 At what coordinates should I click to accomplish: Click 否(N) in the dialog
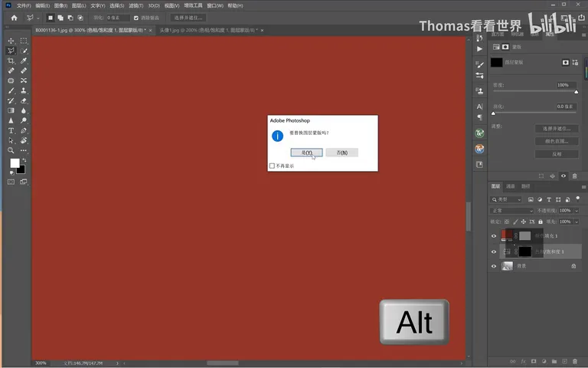(x=342, y=153)
